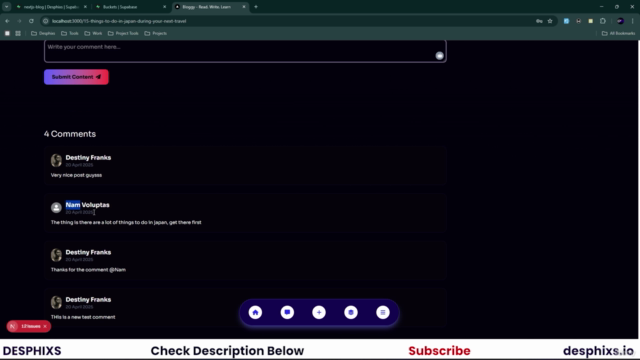Open the chat icon in floating nav
The height and width of the screenshot is (360, 640).
click(287, 312)
